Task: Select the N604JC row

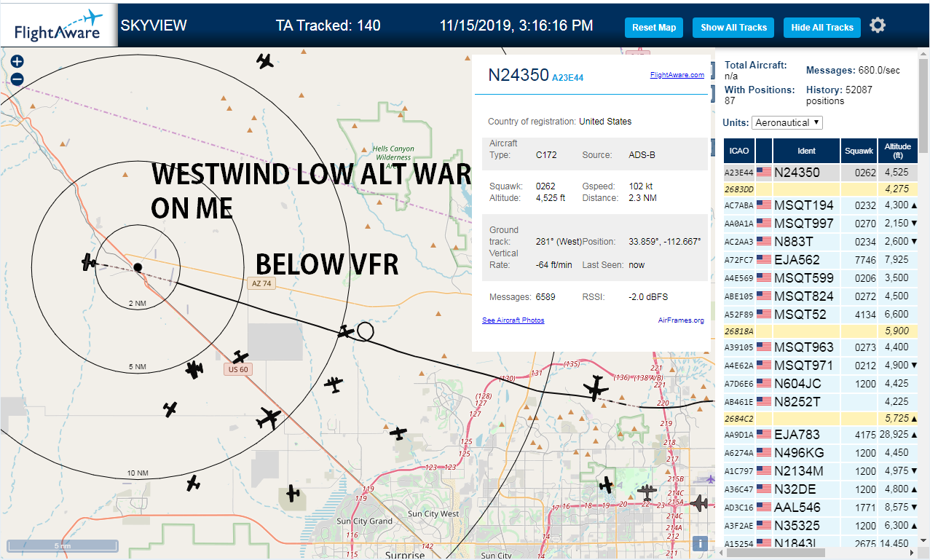Action: click(x=820, y=383)
